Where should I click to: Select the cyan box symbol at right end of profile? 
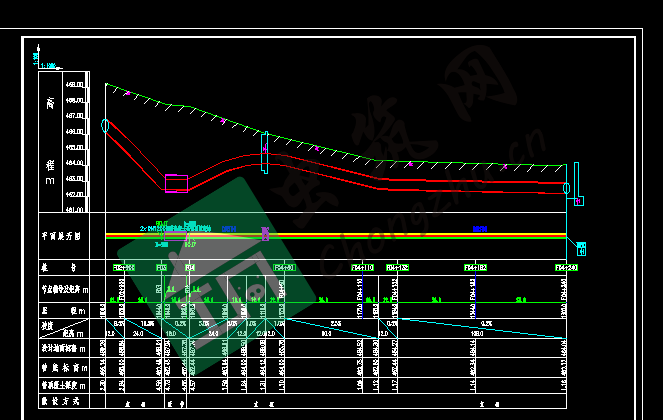click(x=578, y=201)
